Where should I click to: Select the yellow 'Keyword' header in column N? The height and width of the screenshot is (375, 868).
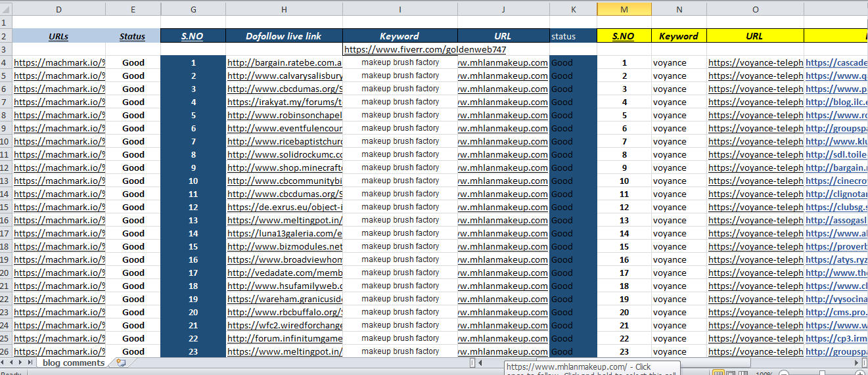679,36
